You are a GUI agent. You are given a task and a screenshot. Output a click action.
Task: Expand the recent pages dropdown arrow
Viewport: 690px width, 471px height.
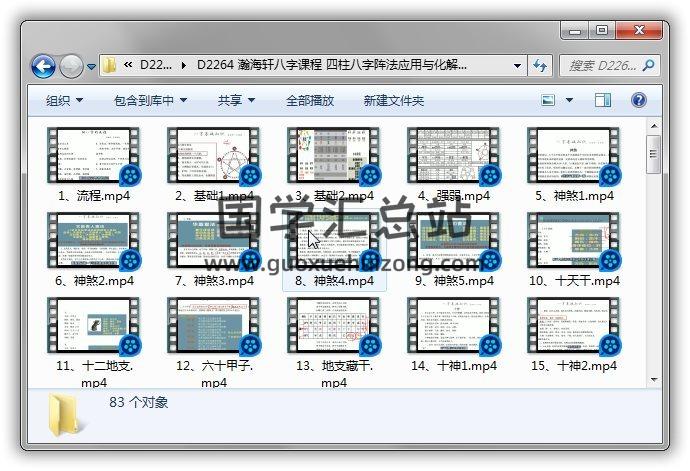(x=91, y=67)
